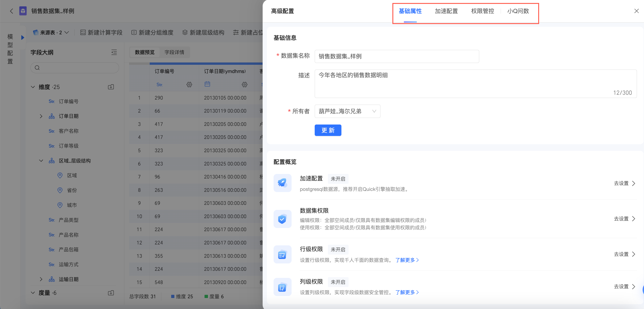The width and height of the screenshot is (644, 309).
Task: Add a new dimension folder icon
Action: pos(111,87)
